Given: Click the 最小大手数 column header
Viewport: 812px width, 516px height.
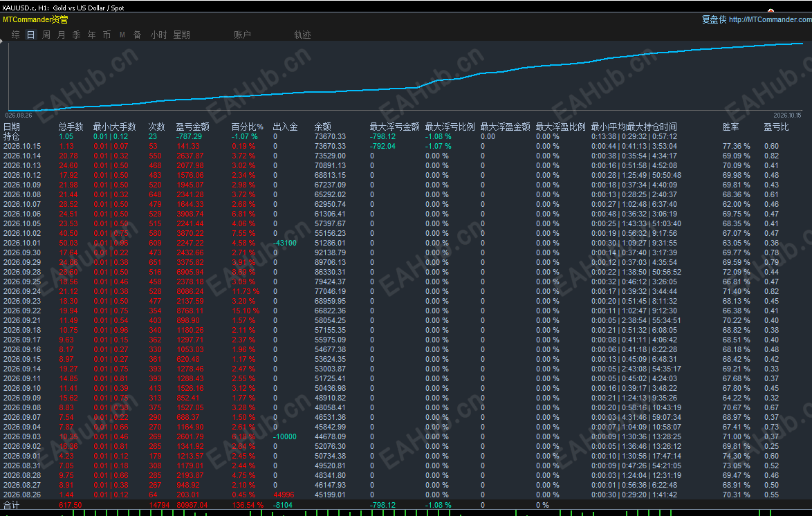Looking at the screenshot, I should tap(114, 127).
